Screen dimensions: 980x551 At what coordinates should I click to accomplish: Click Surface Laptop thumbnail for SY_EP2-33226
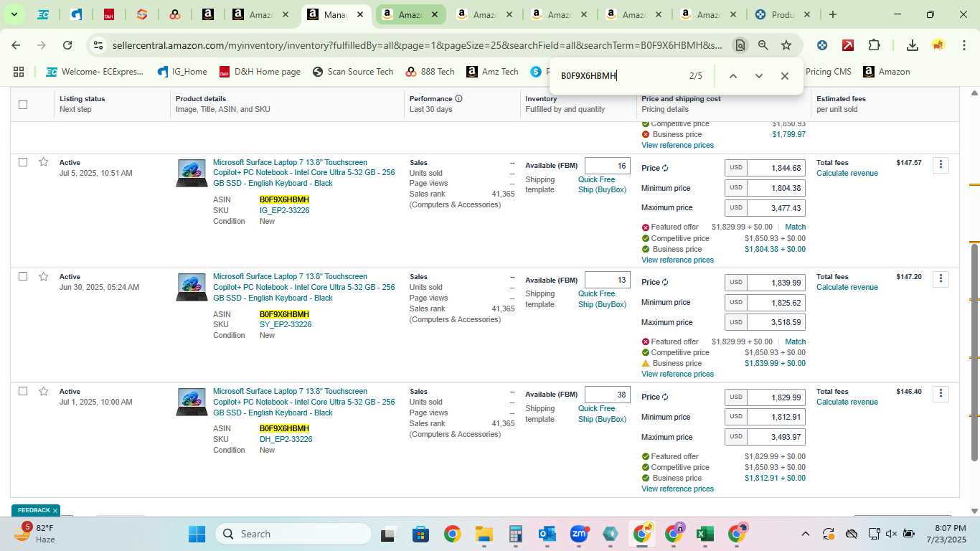pyautogui.click(x=192, y=287)
